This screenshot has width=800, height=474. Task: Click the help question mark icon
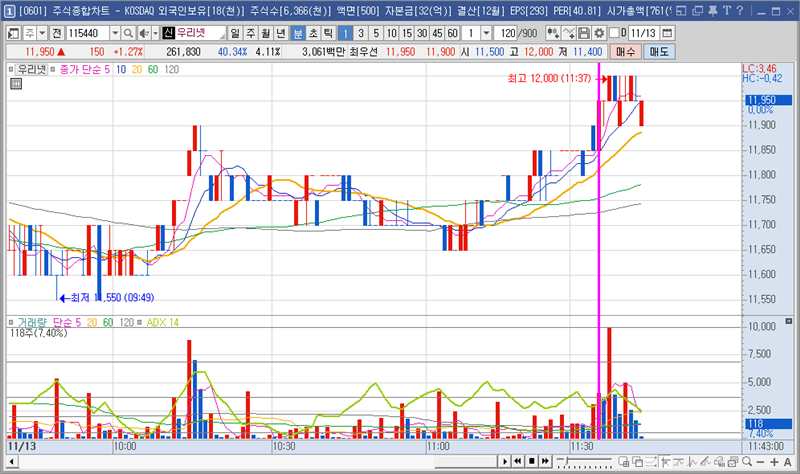(738, 10)
